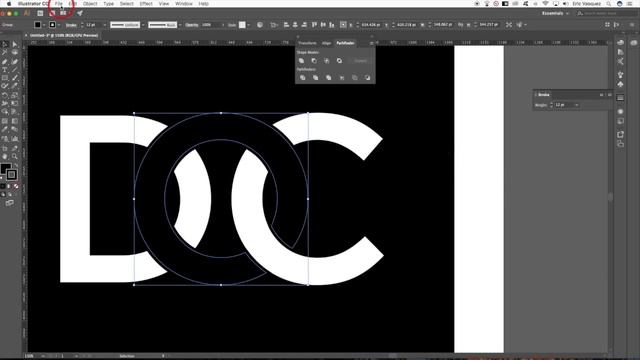Select the Scale tool
Viewport: 640px width, 360px height.
(x=15, y=95)
